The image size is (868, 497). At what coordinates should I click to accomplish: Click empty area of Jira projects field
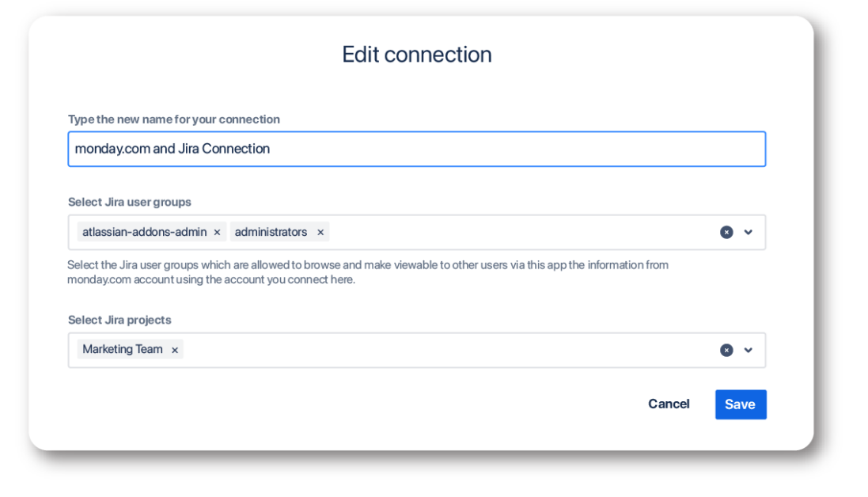443,350
